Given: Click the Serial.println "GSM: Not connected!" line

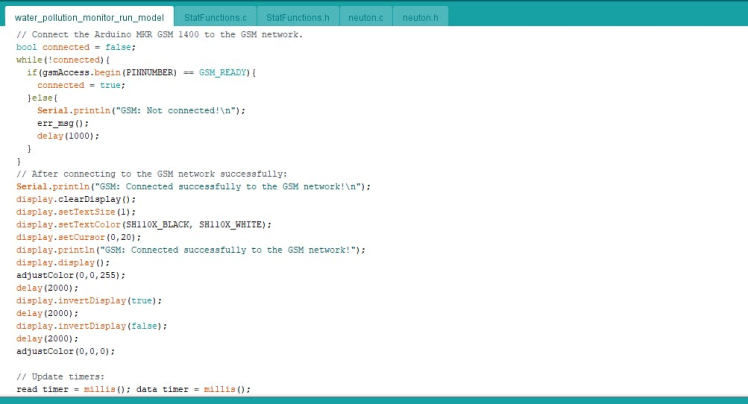Looking at the screenshot, I should coord(141,111).
